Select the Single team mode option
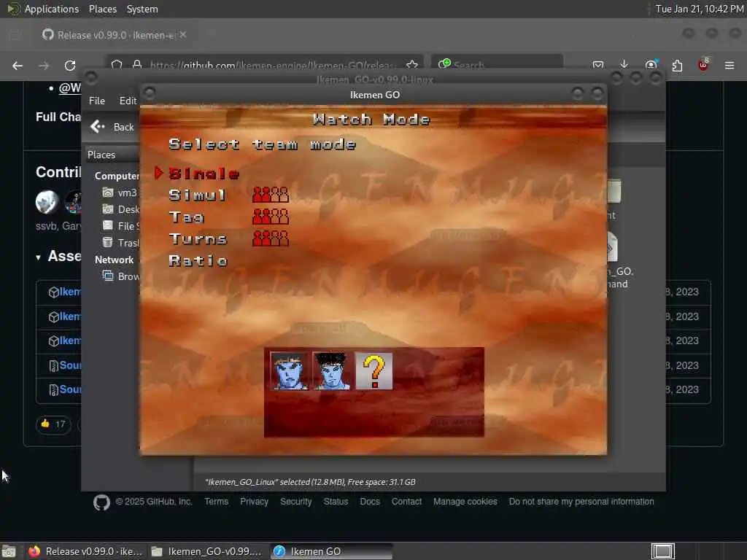The width and height of the screenshot is (747, 560). (x=204, y=174)
